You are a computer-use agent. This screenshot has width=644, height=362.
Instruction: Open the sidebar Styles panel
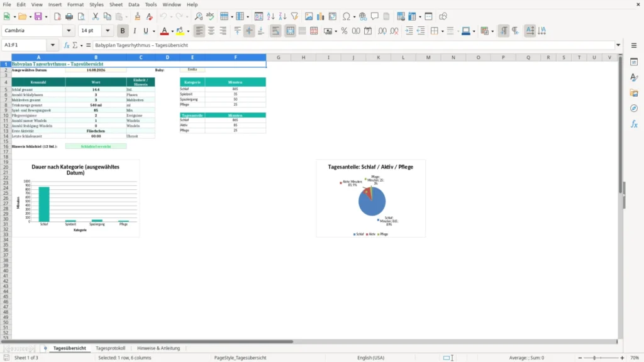click(x=634, y=77)
